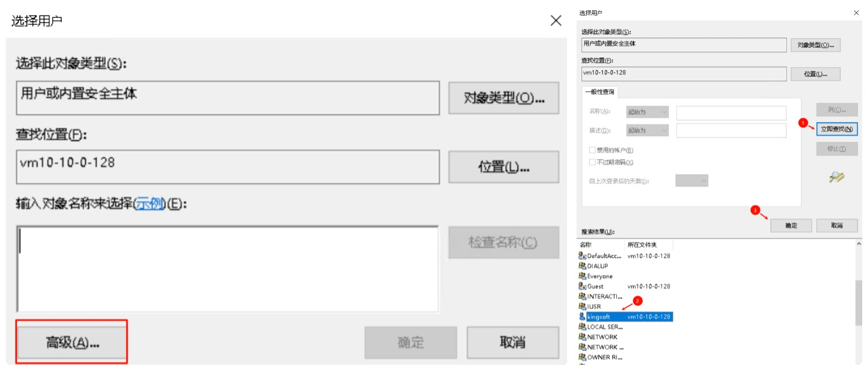The height and width of the screenshot is (370, 868).
Task: Click the 立即查找(N) button
Action: click(x=837, y=129)
